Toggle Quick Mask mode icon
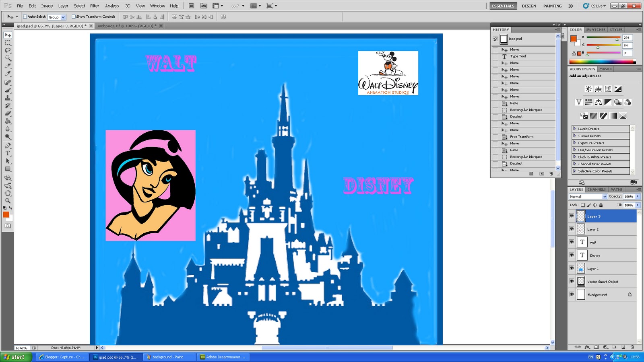Image resolution: width=644 pixels, height=362 pixels. coord(8,226)
